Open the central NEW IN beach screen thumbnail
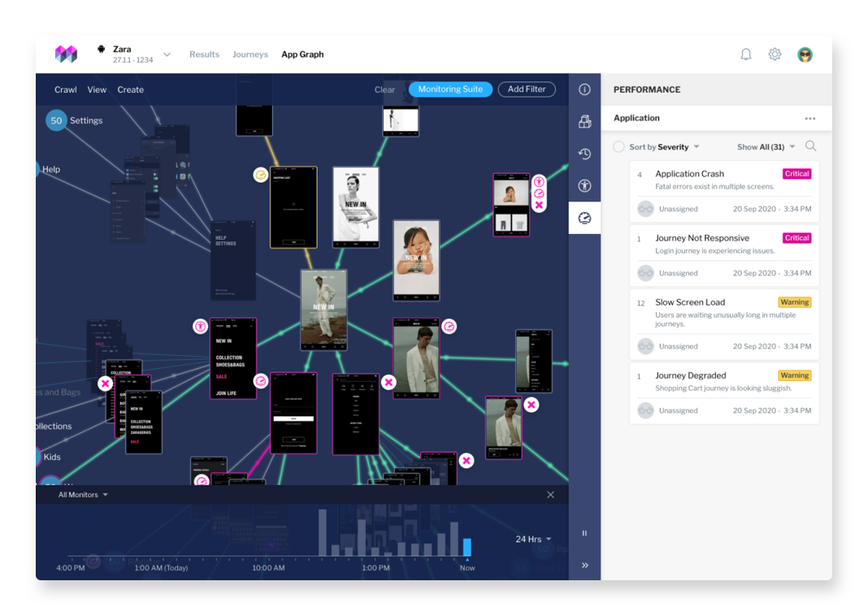The height and width of the screenshot is (616, 868). [x=323, y=310]
